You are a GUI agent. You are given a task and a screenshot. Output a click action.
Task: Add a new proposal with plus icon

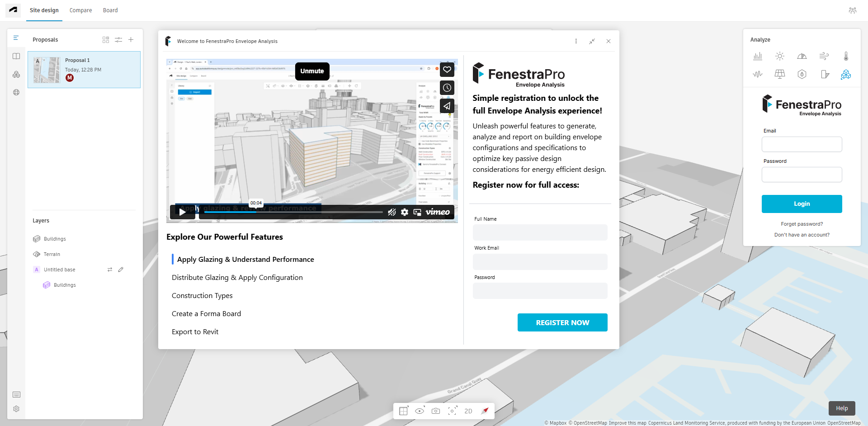131,40
